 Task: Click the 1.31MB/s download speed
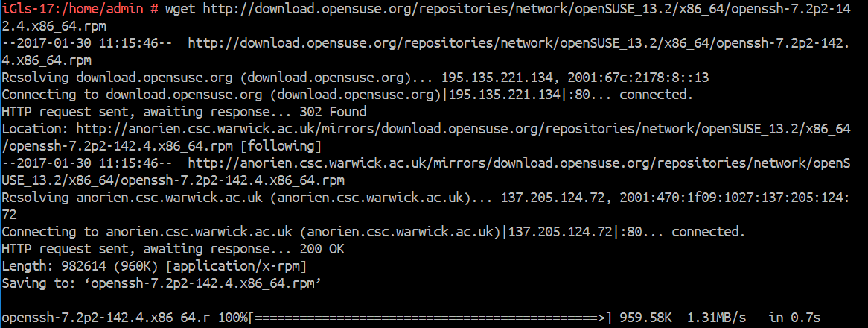point(716,318)
